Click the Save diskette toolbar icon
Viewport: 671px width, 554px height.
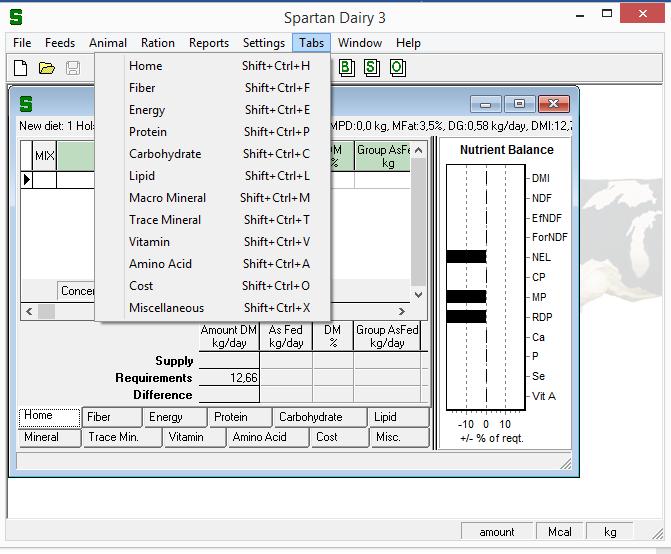tap(73, 68)
